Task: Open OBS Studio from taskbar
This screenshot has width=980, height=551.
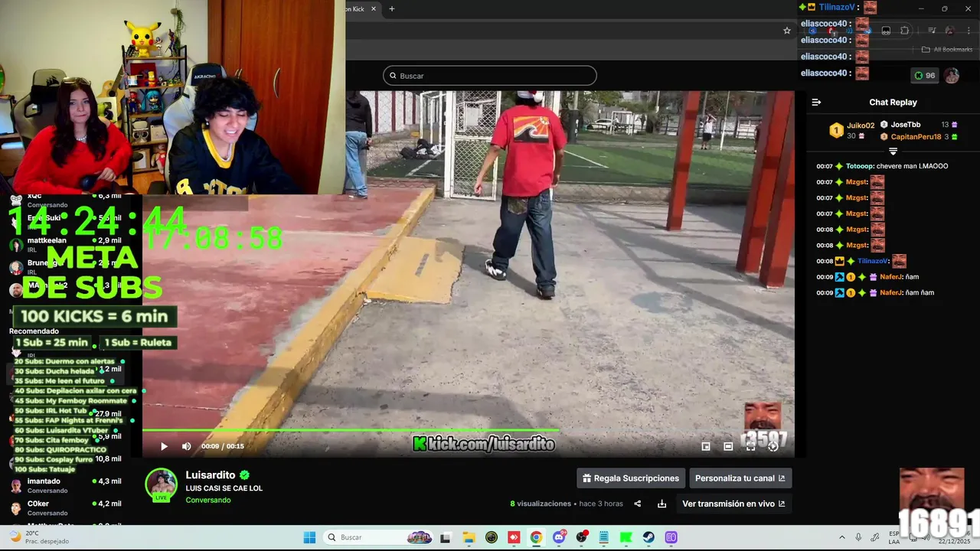Action: coord(581,537)
